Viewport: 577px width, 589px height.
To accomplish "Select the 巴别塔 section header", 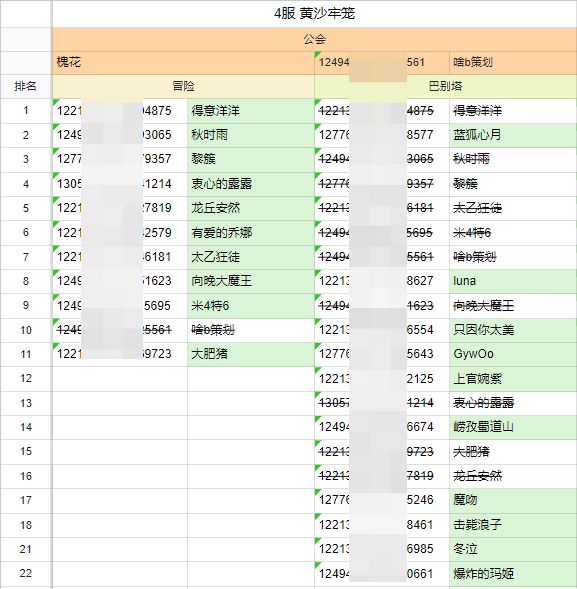I will pos(446,86).
